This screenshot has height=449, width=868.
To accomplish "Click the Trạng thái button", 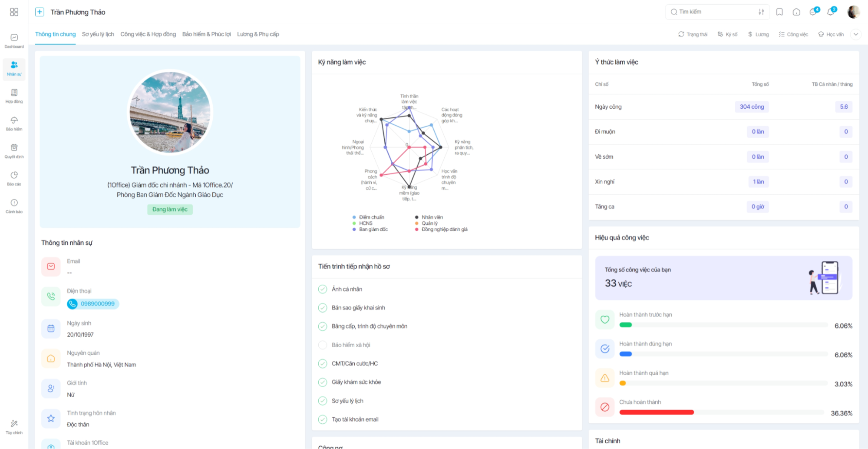I will [693, 34].
